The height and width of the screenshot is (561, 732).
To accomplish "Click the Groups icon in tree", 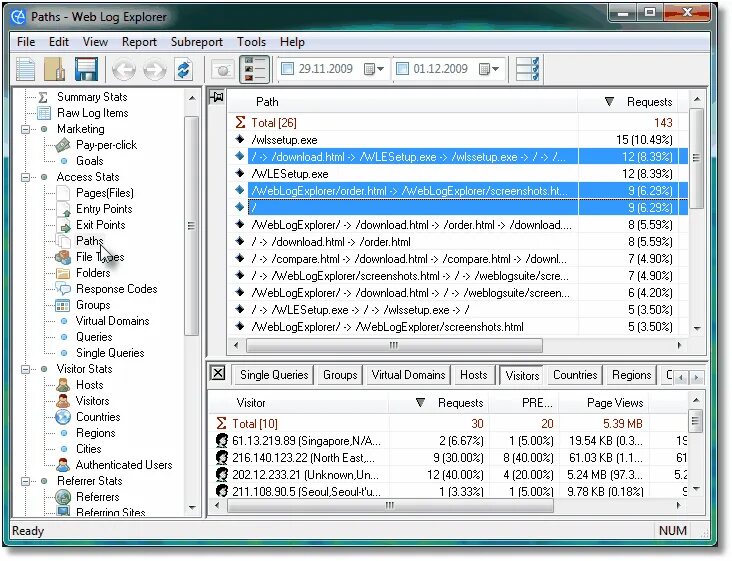I will click(63, 305).
